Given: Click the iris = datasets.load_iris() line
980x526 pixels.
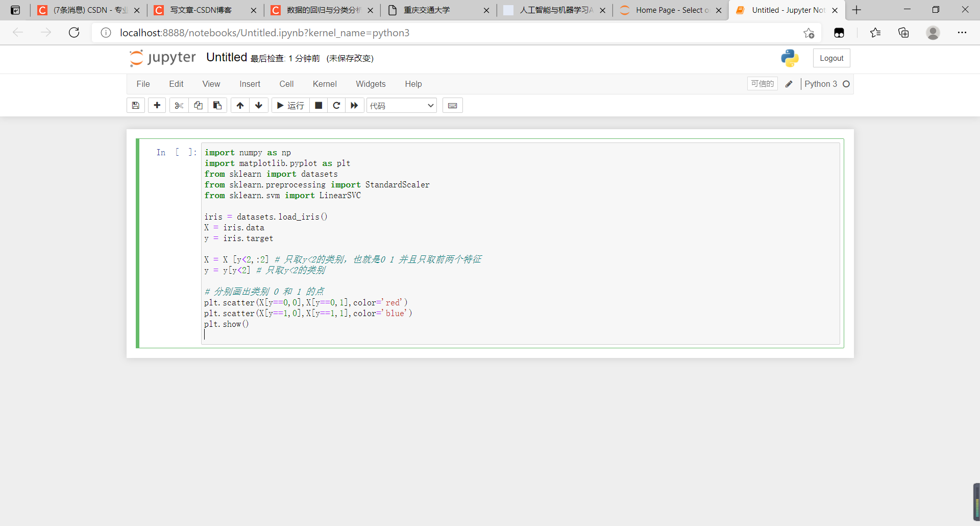Looking at the screenshot, I should (x=266, y=217).
